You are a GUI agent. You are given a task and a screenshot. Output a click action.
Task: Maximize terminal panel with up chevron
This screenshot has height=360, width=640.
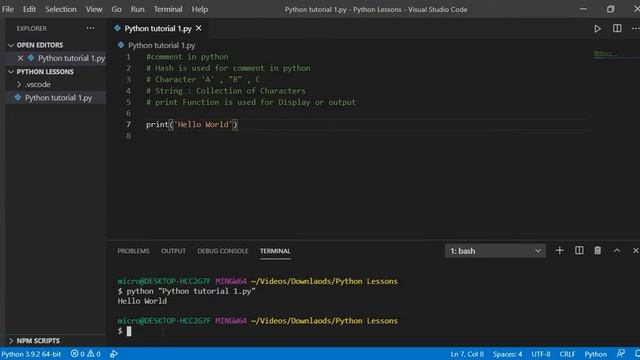[x=617, y=251]
